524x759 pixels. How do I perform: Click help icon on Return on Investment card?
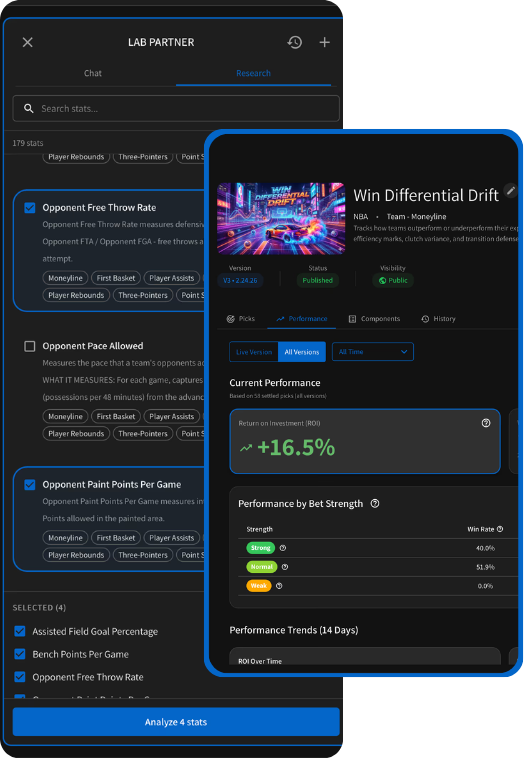pyautogui.click(x=486, y=423)
